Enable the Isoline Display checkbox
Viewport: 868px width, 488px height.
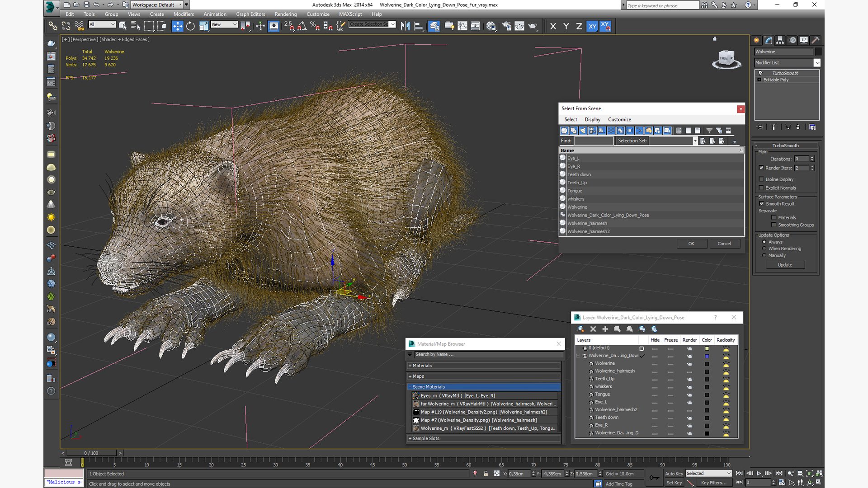click(761, 179)
